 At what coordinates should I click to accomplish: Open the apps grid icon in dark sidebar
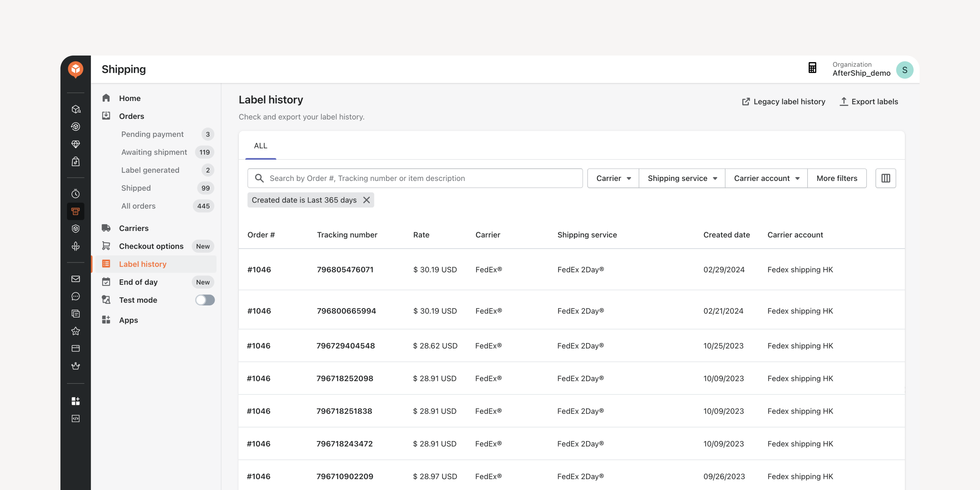point(75,401)
